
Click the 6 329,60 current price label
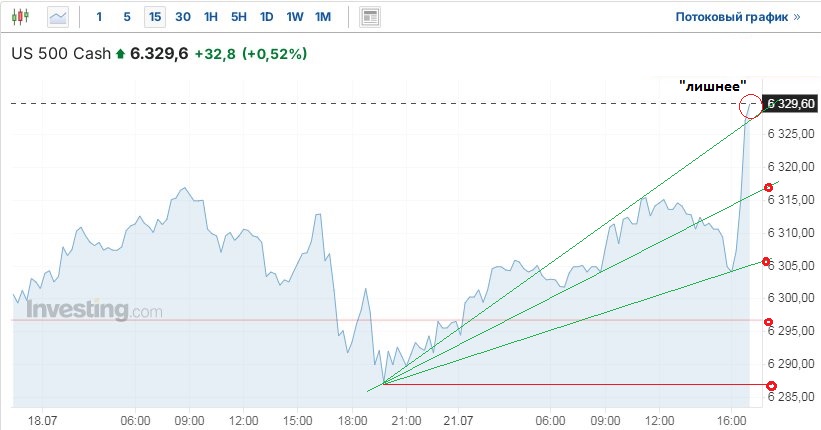click(x=791, y=104)
